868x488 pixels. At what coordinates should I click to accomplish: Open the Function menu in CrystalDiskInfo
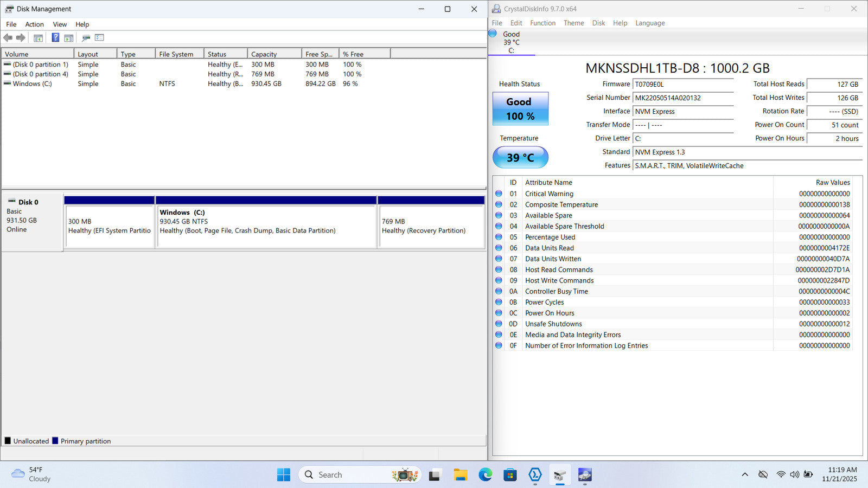pyautogui.click(x=542, y=23)
